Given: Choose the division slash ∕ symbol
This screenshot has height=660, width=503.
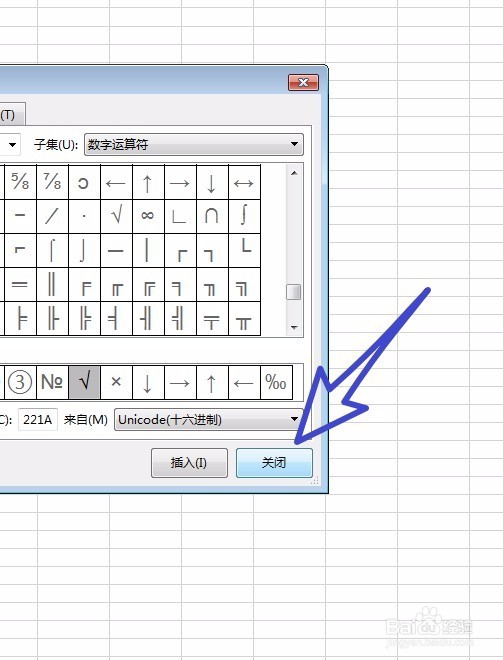Looking at the screenshot, I should click(53, 216).
